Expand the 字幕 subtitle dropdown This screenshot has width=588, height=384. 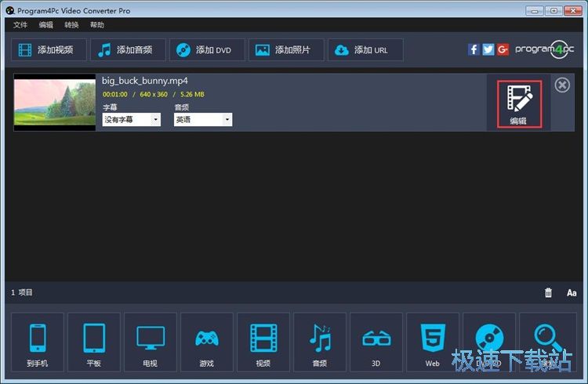[x=132, y=120]
